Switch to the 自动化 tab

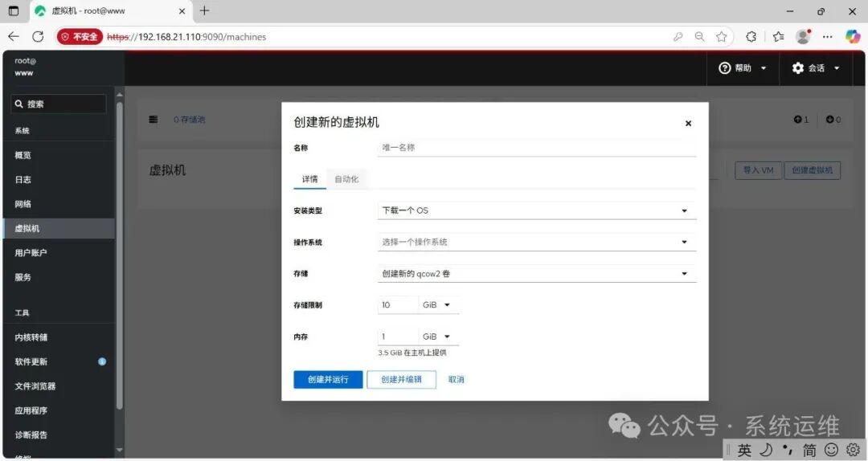click(x=346, y=179)
